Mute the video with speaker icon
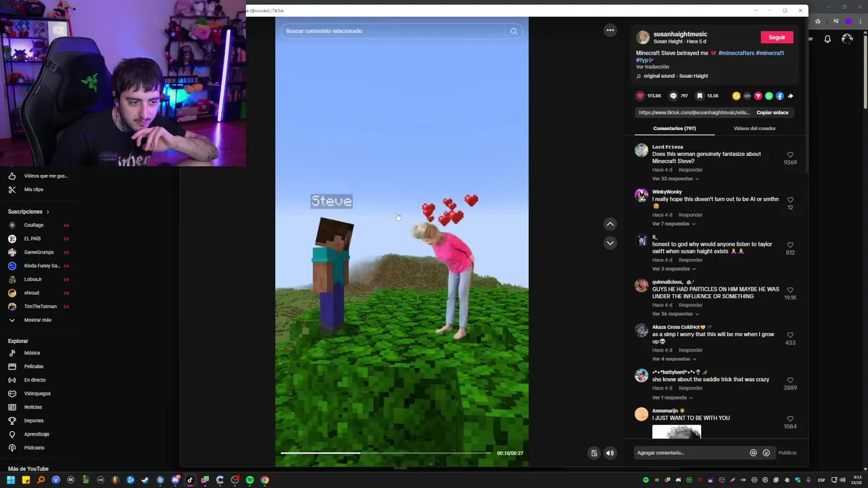The height and width of the screenshot is (488, 868). (x=610, y=453)
